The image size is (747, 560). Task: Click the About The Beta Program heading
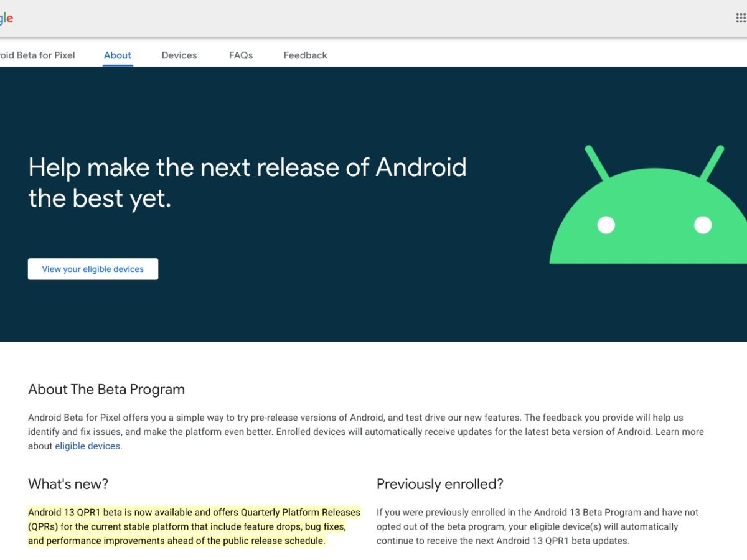[x=106, y=390]
